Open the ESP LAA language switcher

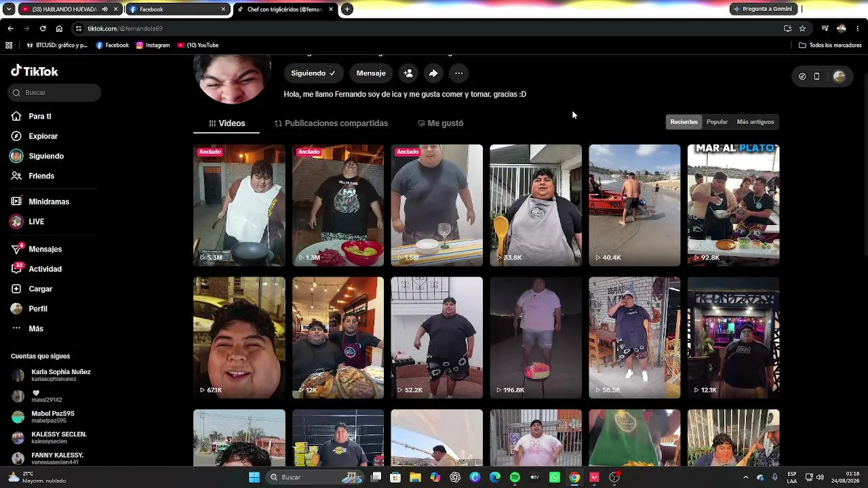pyautogui.click(x=792, y=477)
